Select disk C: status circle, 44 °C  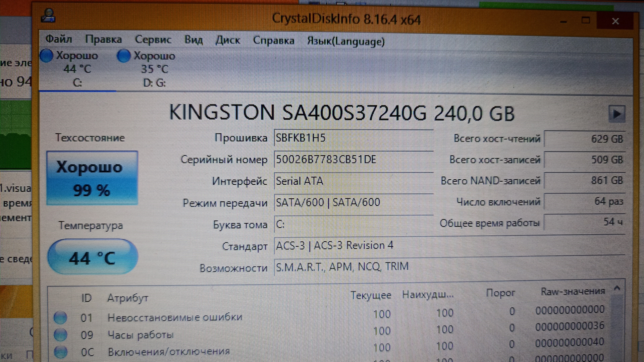46,56
